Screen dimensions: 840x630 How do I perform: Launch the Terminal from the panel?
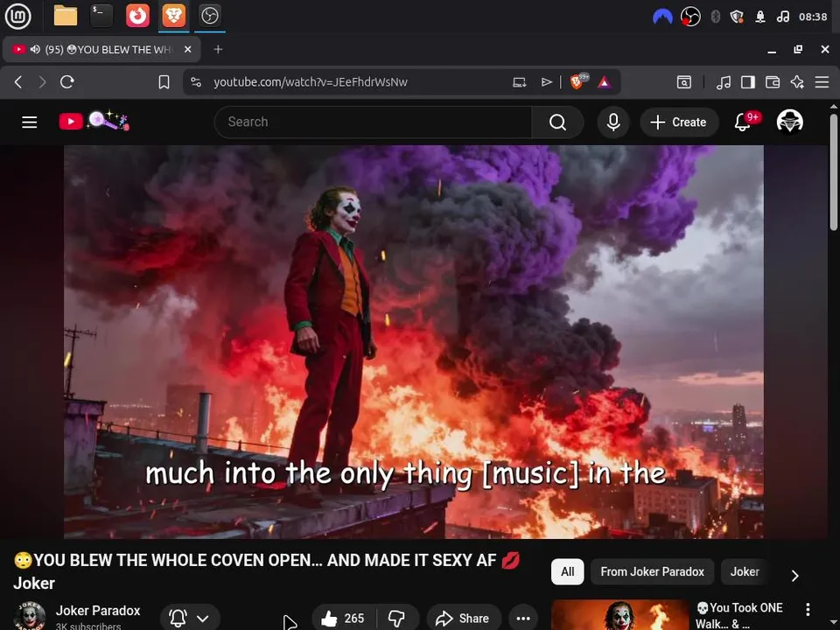pyautogui.click(x=101, y=16)
